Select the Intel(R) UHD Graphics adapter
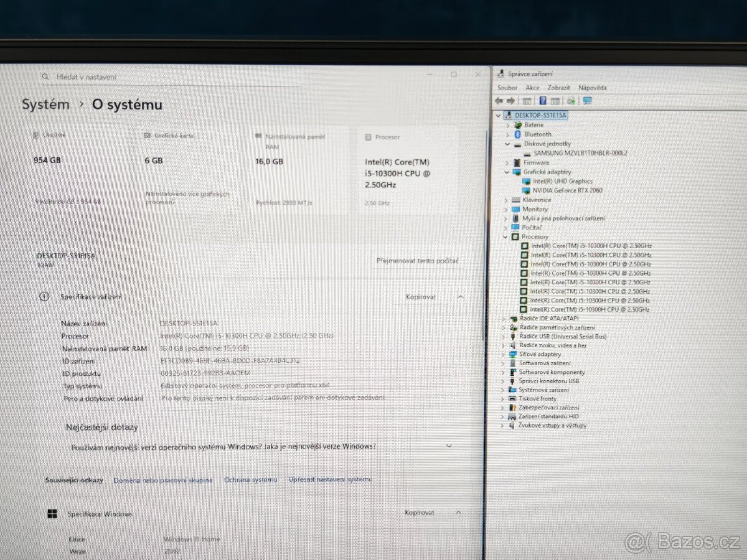747x560 pixels. pyautogui.click(x=562, y=181)
